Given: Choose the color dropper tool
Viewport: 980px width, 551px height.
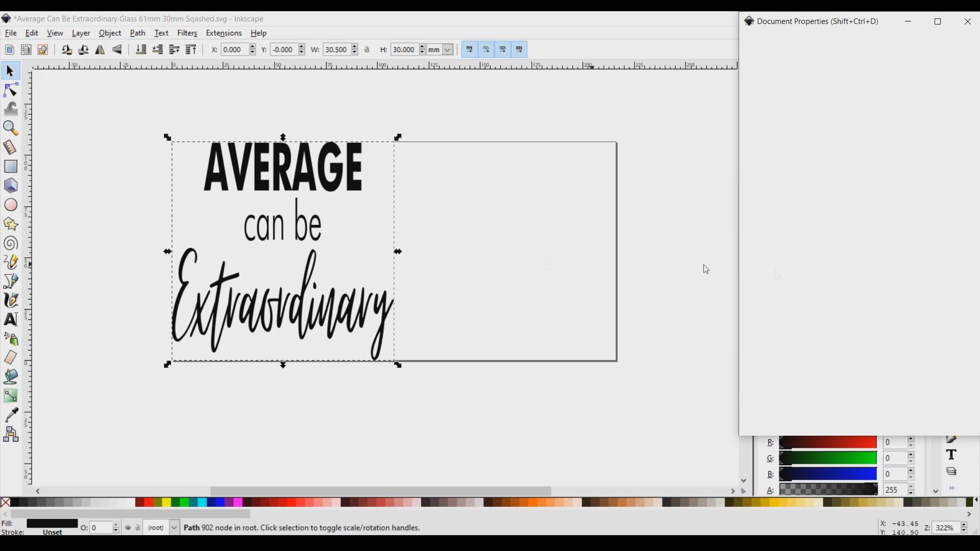Looking at the screenshot, I should (x=12, y=415).
